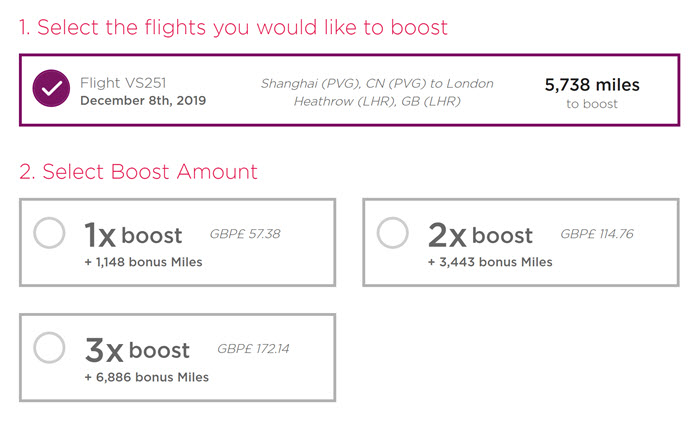Choose the 2x boost radio button
The height and width of the screenshot is (425, 700).
pyautogui.click(x=392, y=233)
